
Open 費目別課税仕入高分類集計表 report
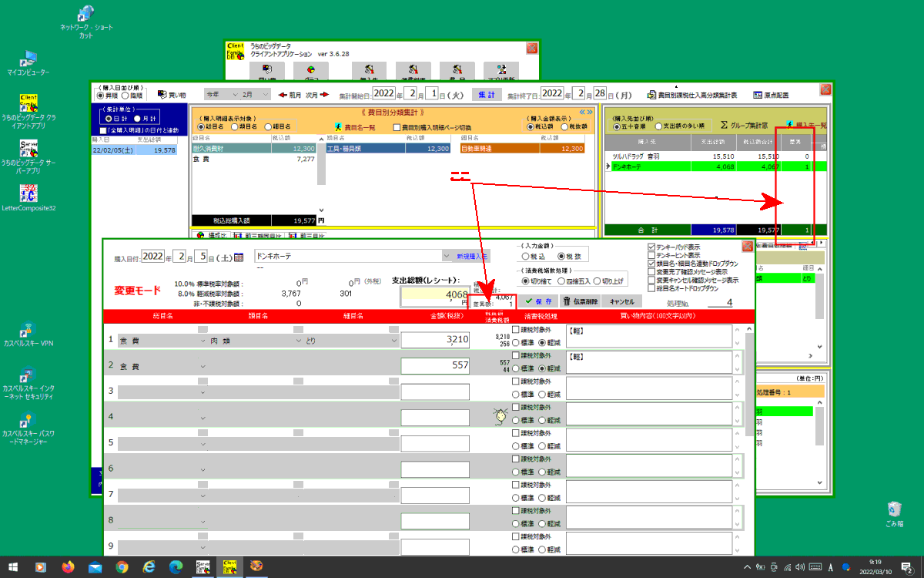[693, 95]
